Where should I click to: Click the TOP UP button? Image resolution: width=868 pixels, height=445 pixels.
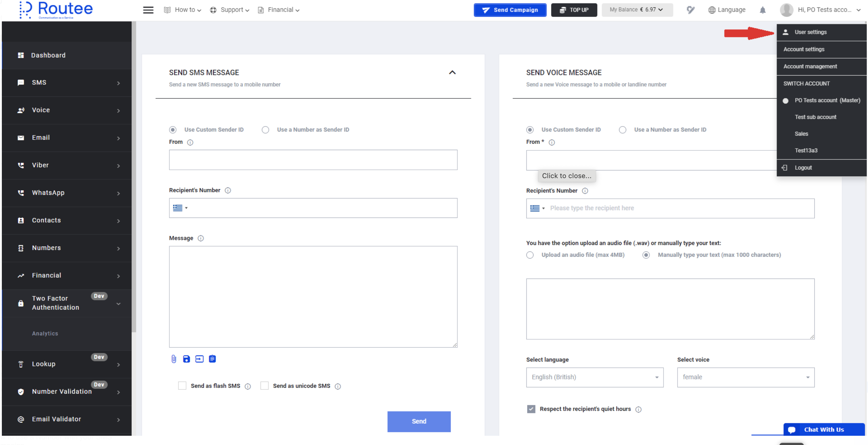(x=574, y=10)
